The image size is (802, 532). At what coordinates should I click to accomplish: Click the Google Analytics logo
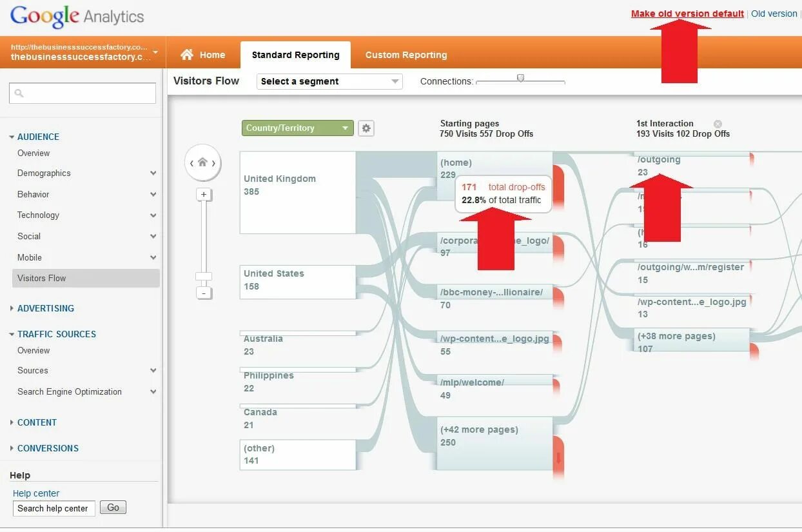click(x=77, y=16)
